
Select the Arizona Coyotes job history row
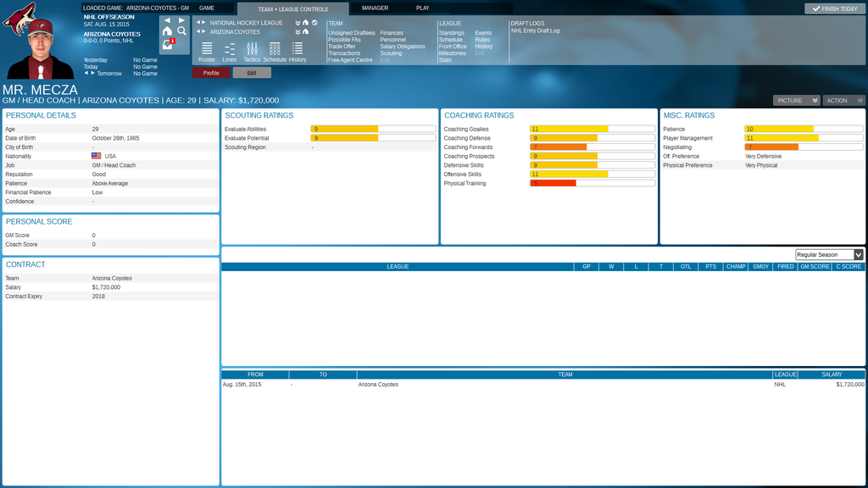pos(543,385)
